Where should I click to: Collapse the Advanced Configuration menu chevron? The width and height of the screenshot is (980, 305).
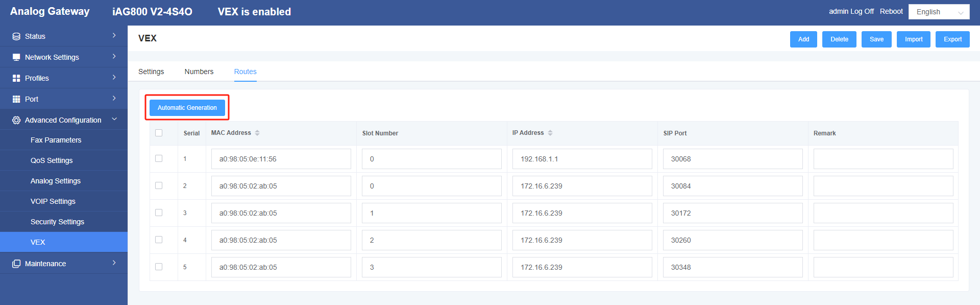point(114,119)
